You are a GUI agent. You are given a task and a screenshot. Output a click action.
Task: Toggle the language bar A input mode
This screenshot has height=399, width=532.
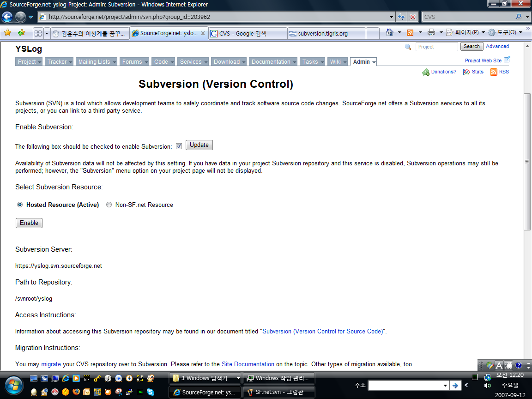(499, 365)
